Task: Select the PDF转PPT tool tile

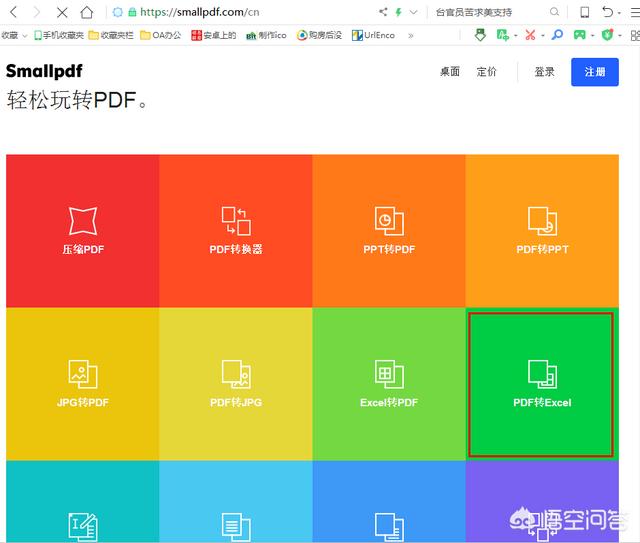Action: 542,230
